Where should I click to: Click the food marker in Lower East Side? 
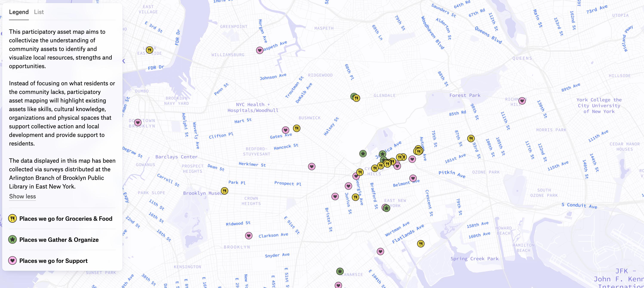click(150, 50)
